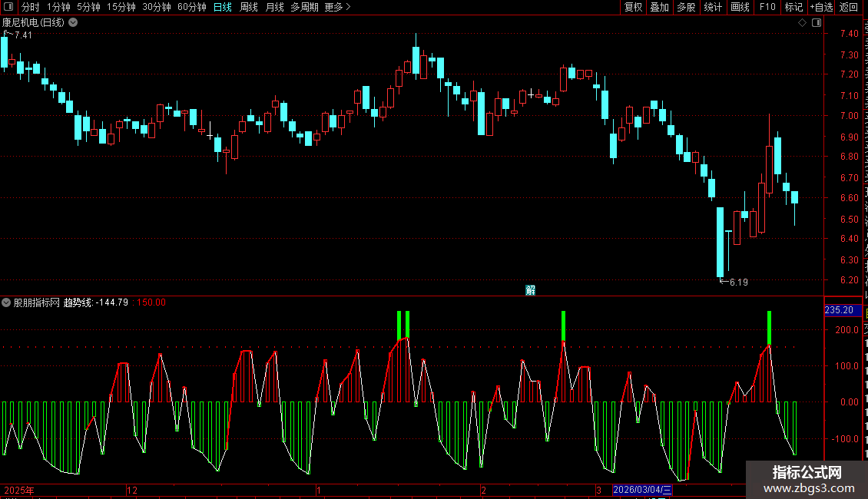Toggle the right side panel icon
Screen dimensions: 868x499
click(817, 23)
